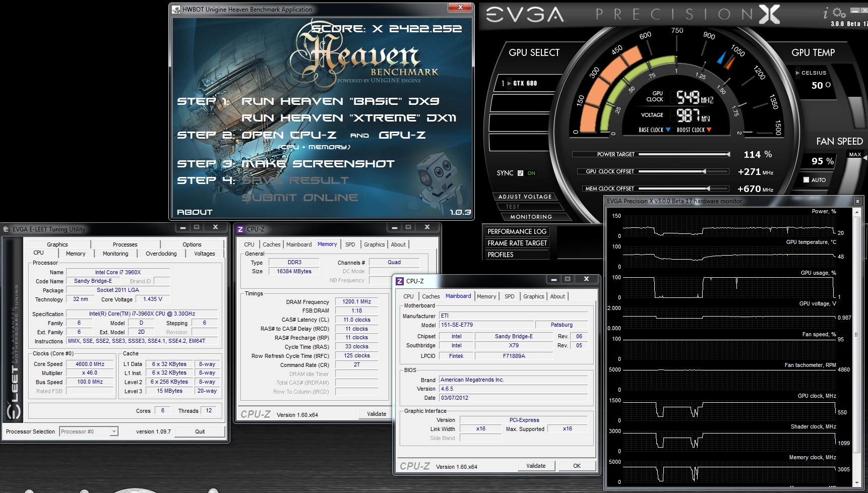Open Caches tab in CPU-Z Memory window

pyautogui.click(x=272, y=244)
